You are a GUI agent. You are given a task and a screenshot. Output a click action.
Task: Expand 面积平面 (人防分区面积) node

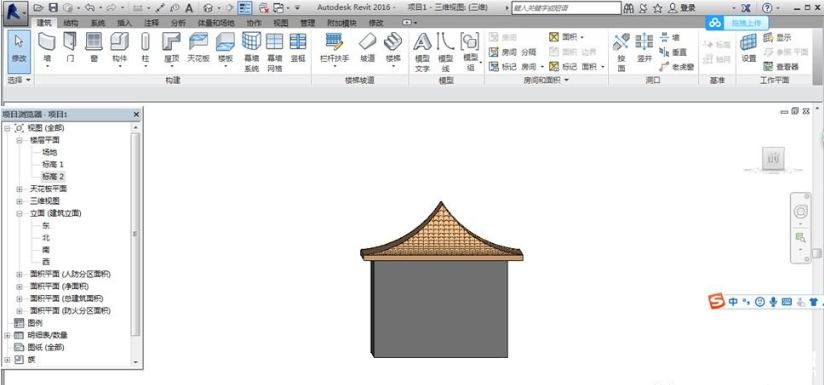click(19, 274)
